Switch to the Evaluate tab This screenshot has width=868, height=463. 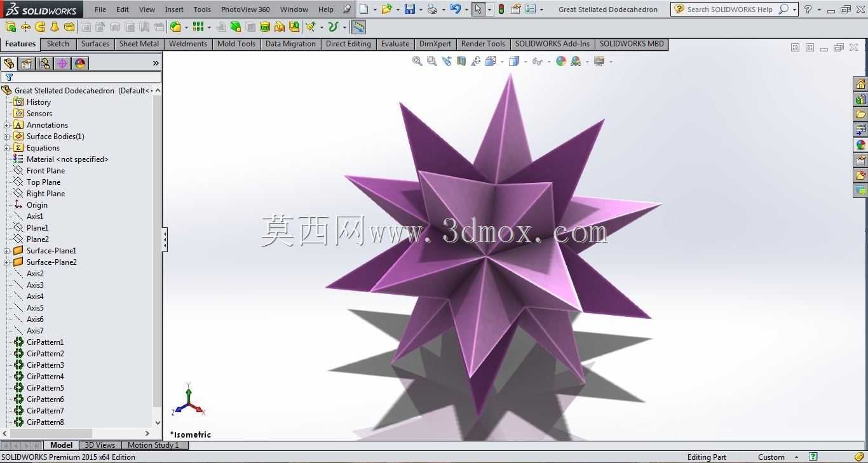click(x=395, y=44)
